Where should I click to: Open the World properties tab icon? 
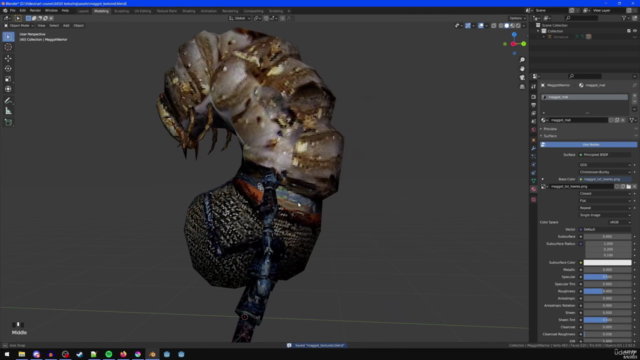[533, 130]
